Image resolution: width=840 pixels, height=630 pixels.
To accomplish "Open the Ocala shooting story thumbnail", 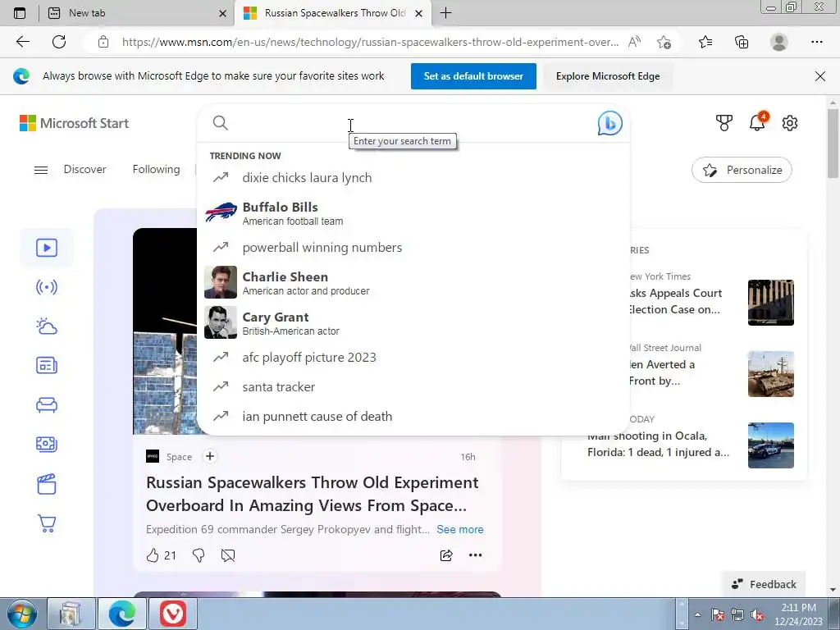I will [x=771, y=445].
